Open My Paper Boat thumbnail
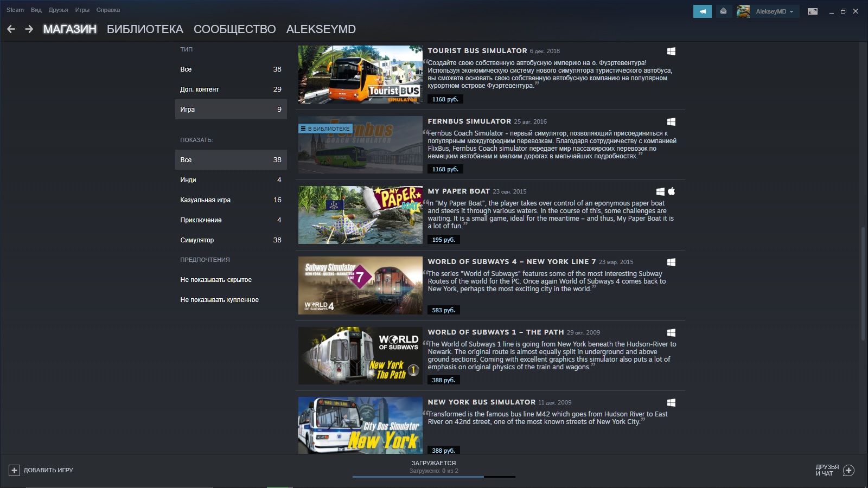This screenshot has height=488, width=868. pos(360,215)
